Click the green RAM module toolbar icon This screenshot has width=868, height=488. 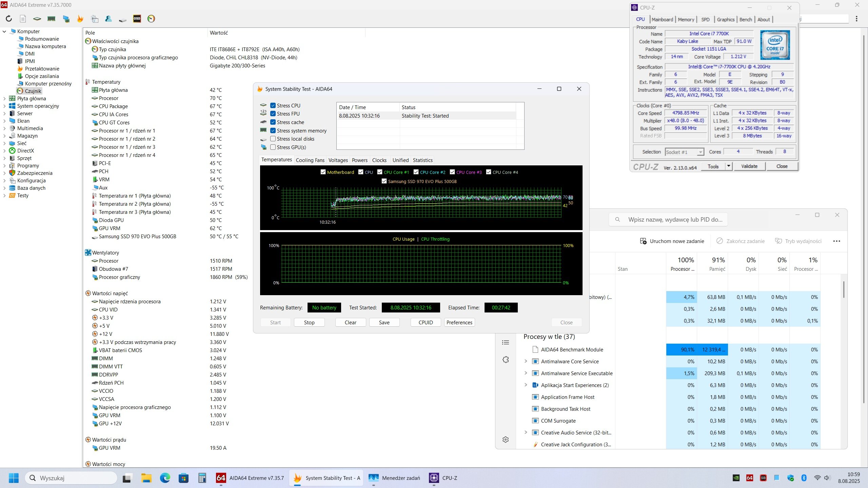(52, 19)
